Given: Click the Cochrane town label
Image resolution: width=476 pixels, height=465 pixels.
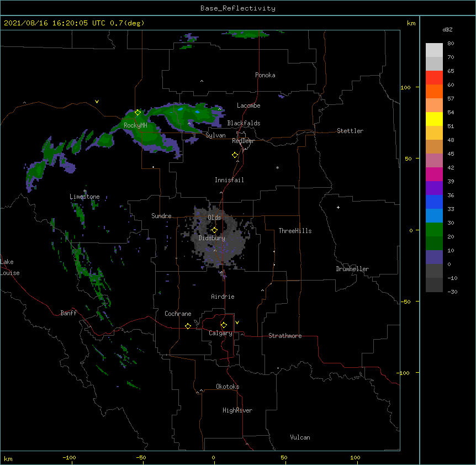Looking at the screenshot, I should [178, 314].
